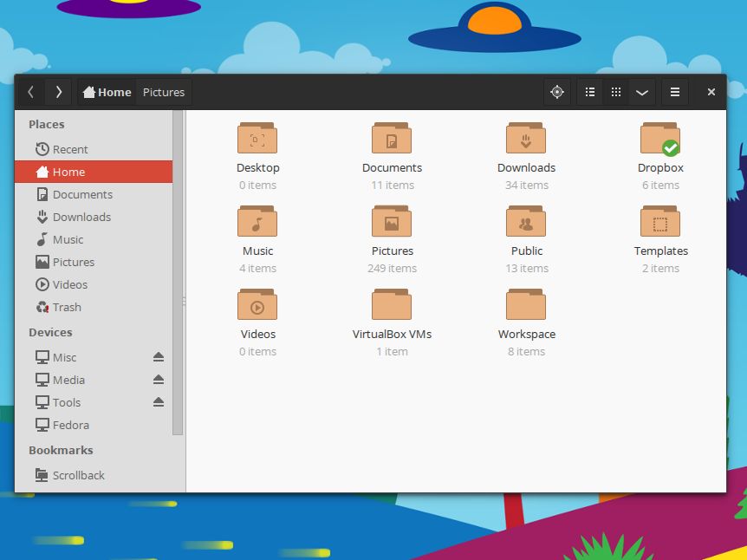Click the "8 items" count text
The height and width of the screenshot is (560, 747).
(x=526, y=351)
